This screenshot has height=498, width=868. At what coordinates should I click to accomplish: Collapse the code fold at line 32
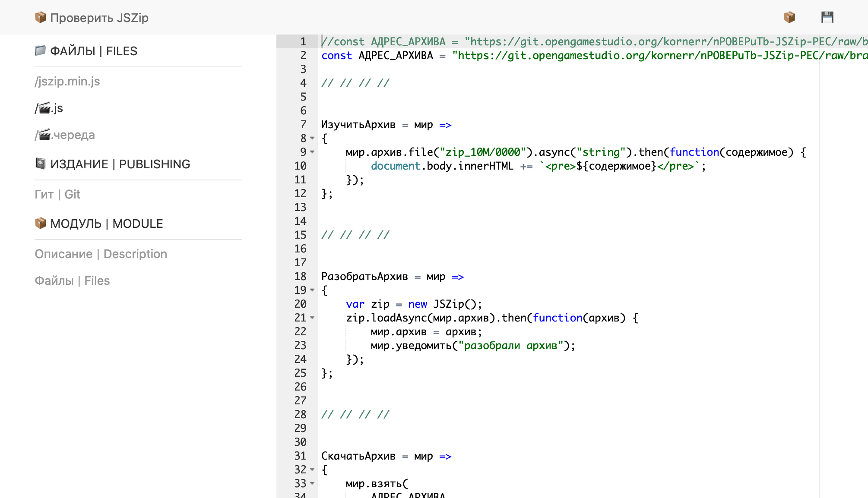coord(312,470)
